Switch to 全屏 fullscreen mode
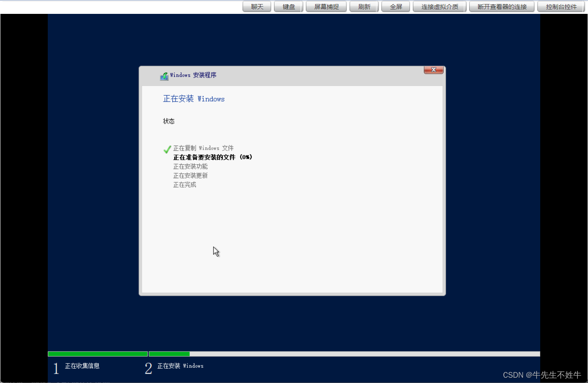The height and width of the screenshot is (383, 588). coord(396,7)
